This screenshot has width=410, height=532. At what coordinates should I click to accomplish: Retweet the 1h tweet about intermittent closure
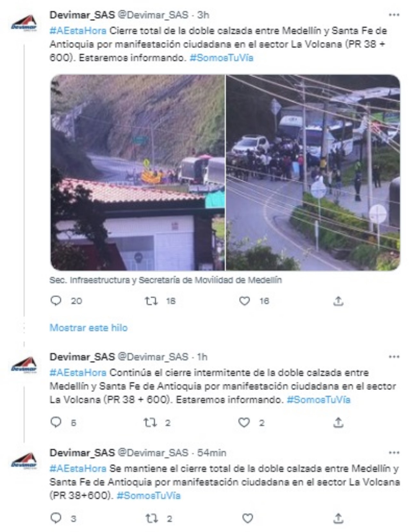coord(150,422)
